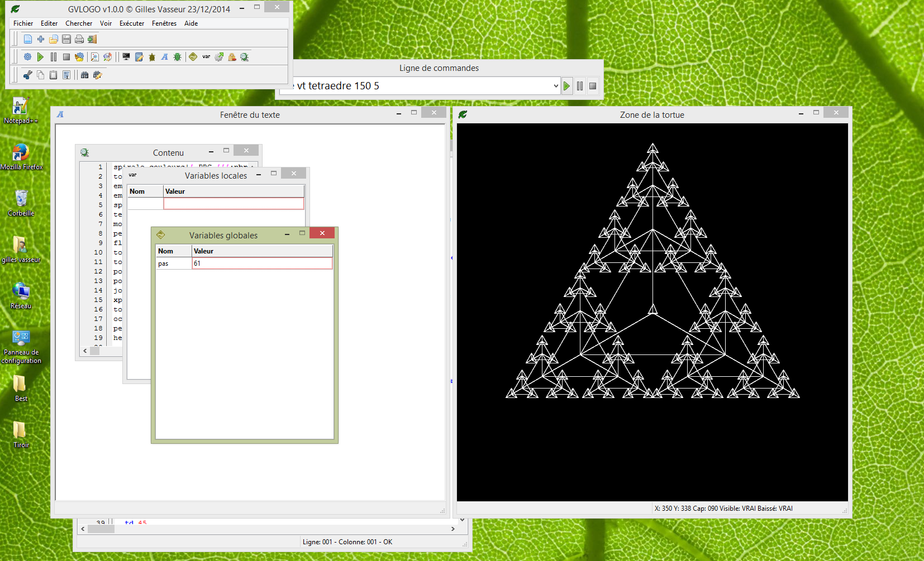The image size is (924, 561).
Task: Click the padlock icon in the toolbar
Action: pos(232,57)
